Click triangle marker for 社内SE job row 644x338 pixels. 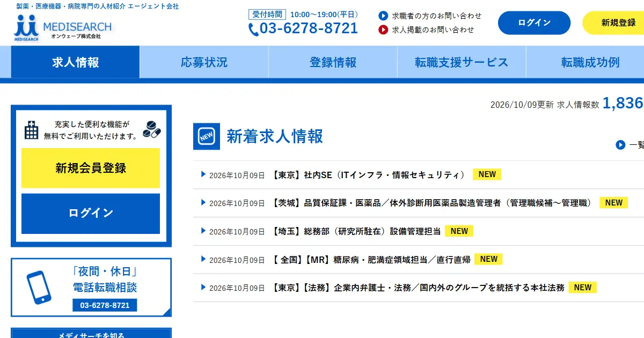pyautogui.click(x=203, y=174)
